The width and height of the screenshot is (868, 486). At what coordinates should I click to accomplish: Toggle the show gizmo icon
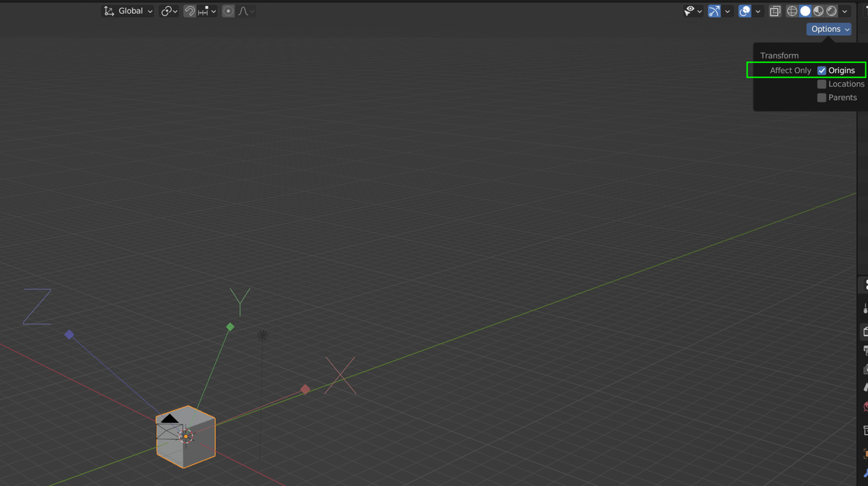click(714, 11)
